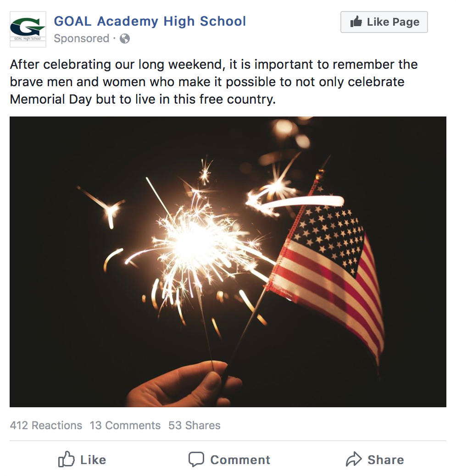The image size is (456, 476).
Task: Click the curved arrow Share icon
Action: (x=354, y=459)
